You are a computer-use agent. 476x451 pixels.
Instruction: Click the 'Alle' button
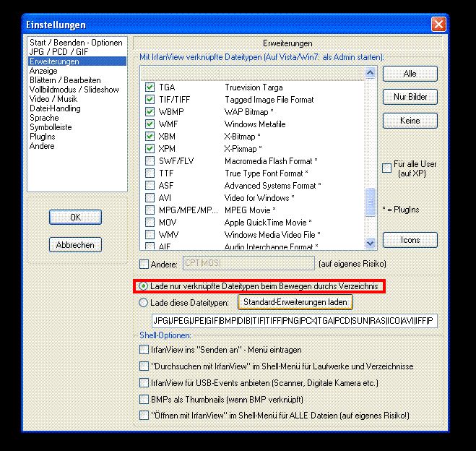(410, 74)
